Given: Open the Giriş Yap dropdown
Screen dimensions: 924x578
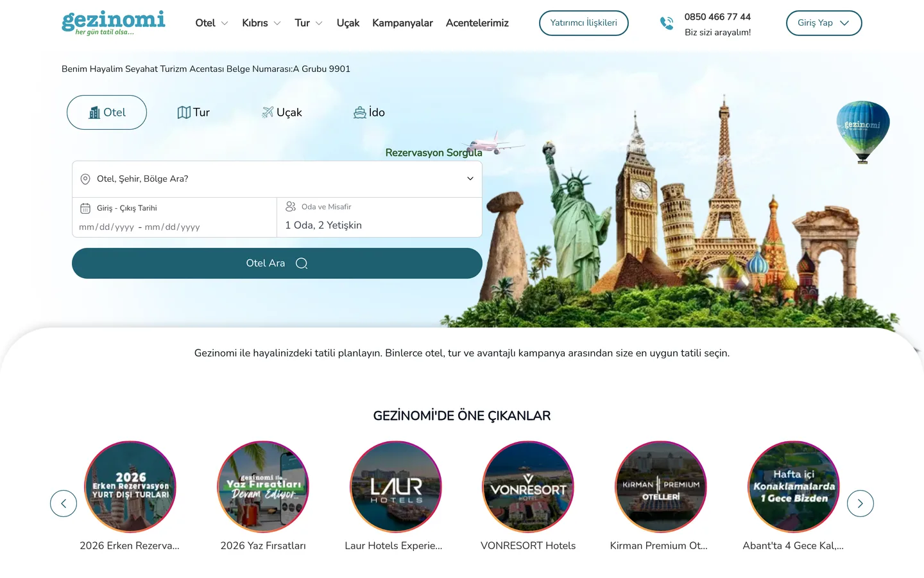Looking at the screenshot, I should (x=824, y=23).
